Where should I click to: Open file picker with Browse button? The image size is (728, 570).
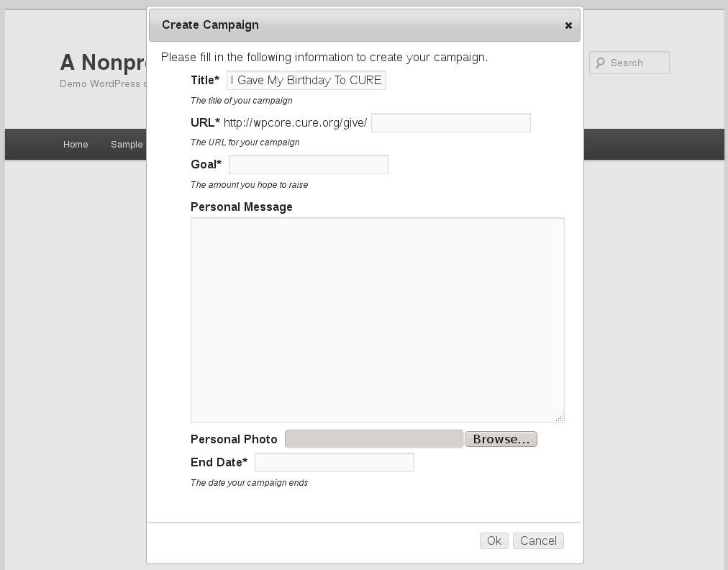click(501, 439)
